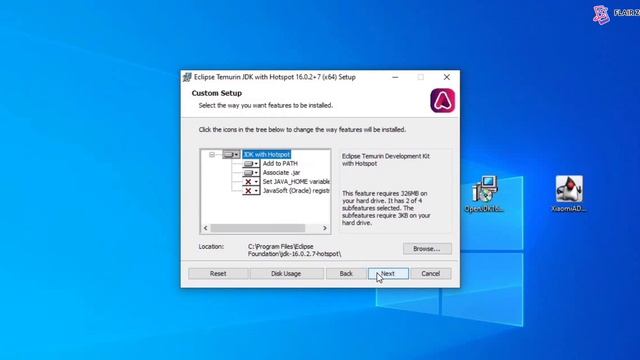Select Set JAVA_HOME variable tree item
This screenshot has width=640, height=360.
[x=296, y=182]
